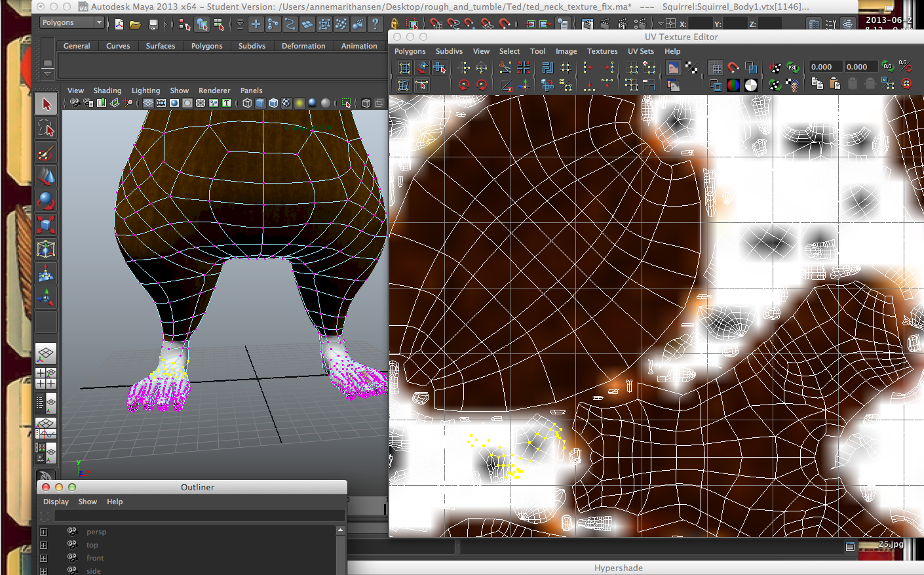
Task: Switch to four-view panel layout
Action: coord(46,378)
